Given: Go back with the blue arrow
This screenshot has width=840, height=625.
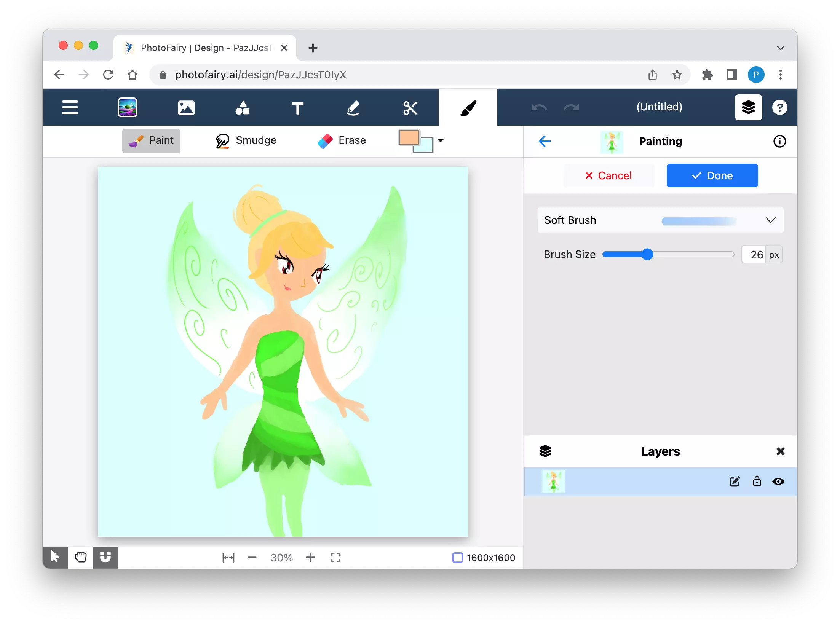Looking at the screenshot, I should pos(545,141).
